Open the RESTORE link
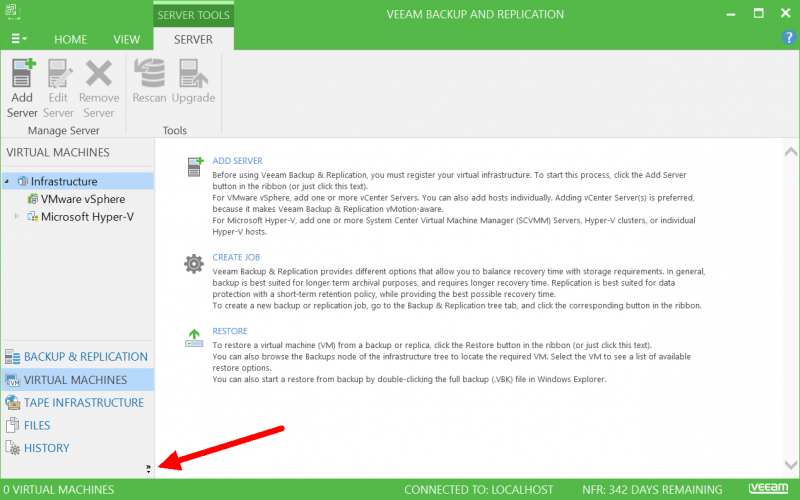The width and height of the screenshot is (800, 500). [x=230, y=331]
